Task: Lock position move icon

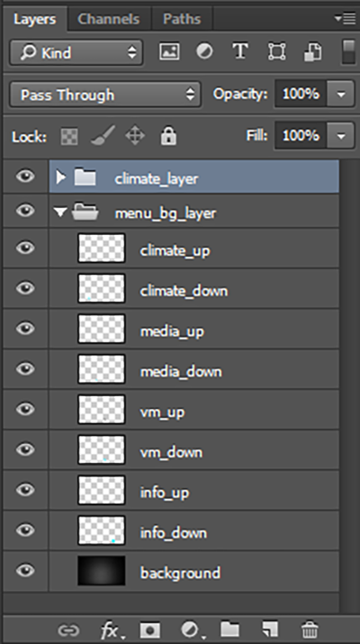Action: click(135, 136)
